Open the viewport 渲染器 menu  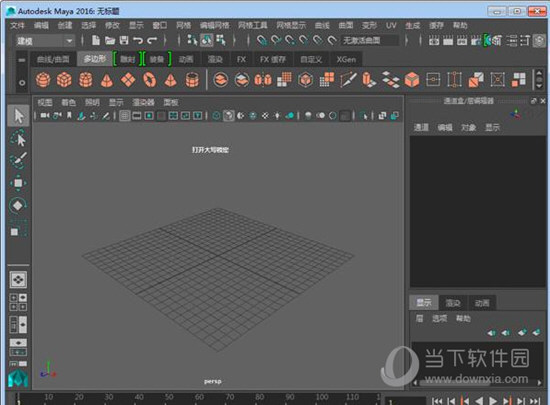pyautogui.click(x=143, y=102)
